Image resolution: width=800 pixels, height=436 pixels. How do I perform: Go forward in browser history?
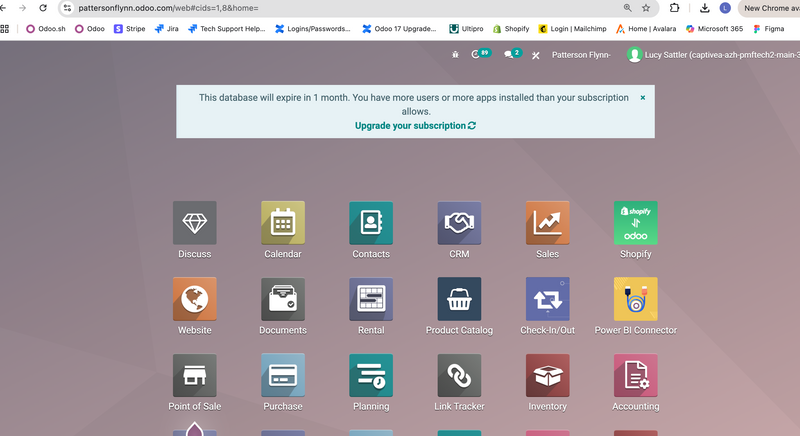(x=22, y=8)
